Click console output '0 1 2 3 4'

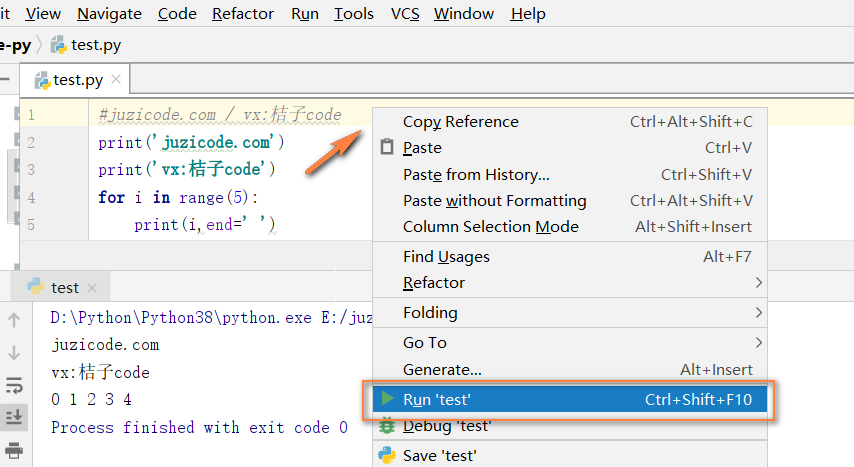pyautogui.click(x=92, y=399)
